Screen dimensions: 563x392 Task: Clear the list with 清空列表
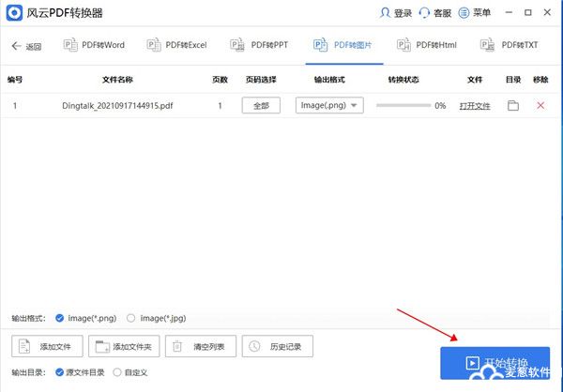[201, 346]
